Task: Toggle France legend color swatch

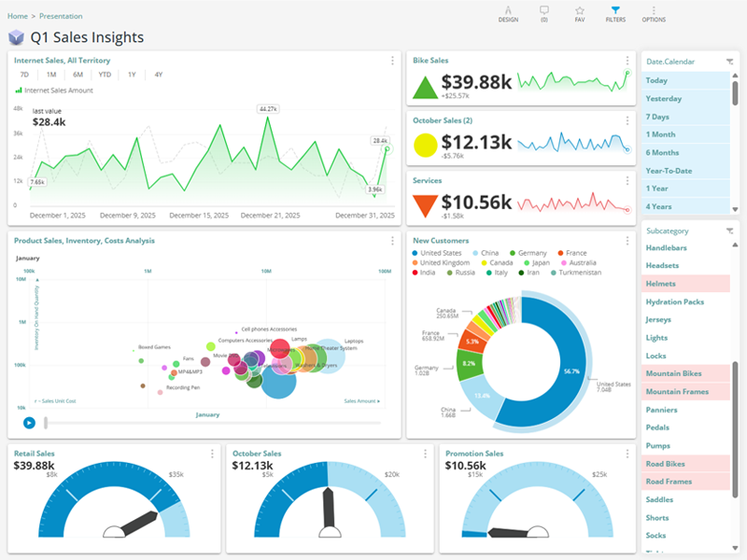Action: click(561, 253)
